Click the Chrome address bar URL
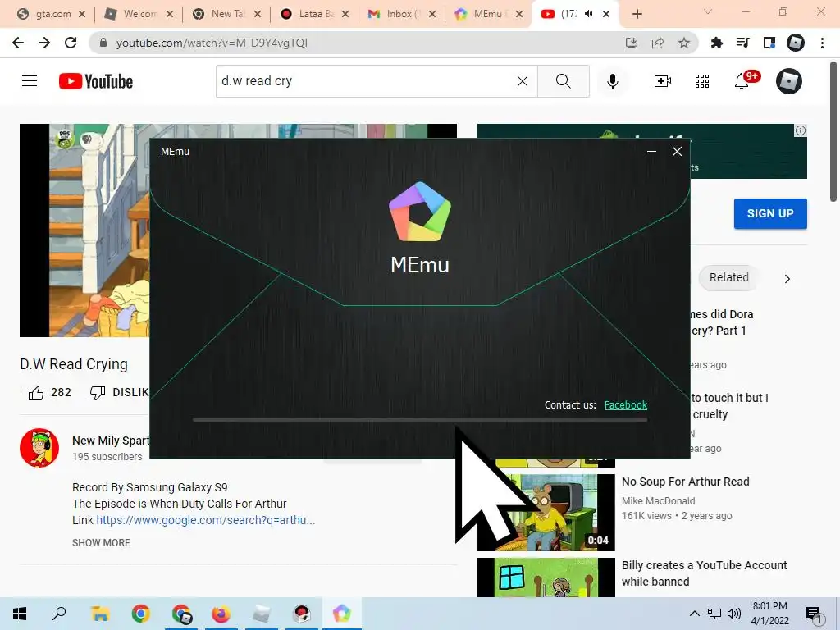Screen dimensions: 840x630 212,43
